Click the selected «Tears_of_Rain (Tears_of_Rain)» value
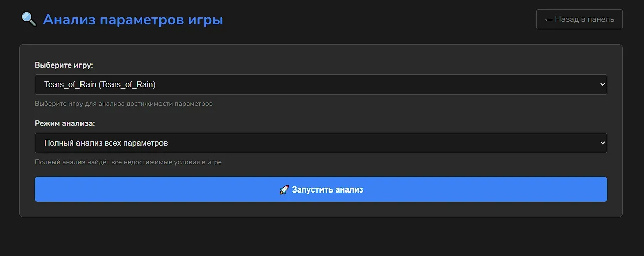 [100, 85]
